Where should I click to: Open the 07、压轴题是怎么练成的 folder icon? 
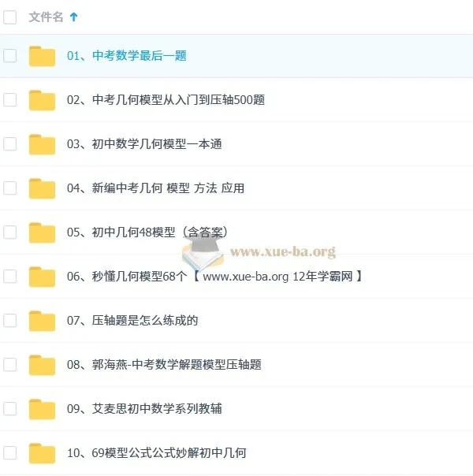point(43,321)
